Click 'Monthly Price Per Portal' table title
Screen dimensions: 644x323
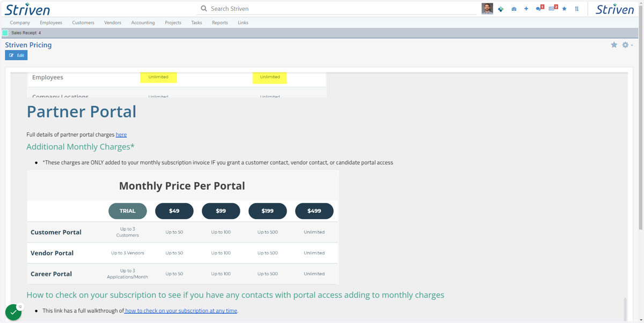tap(182, 186)
